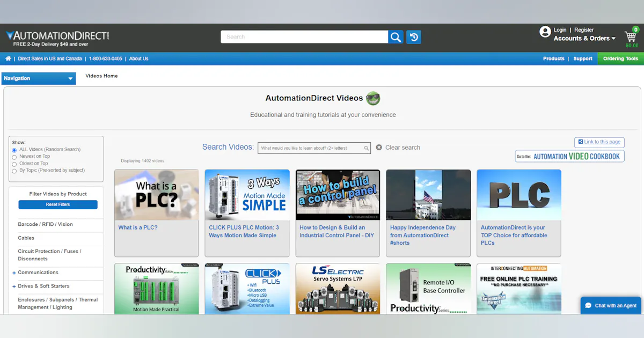644x338 pixels.
Task: Click the header site search field
Action: [304, 36]
